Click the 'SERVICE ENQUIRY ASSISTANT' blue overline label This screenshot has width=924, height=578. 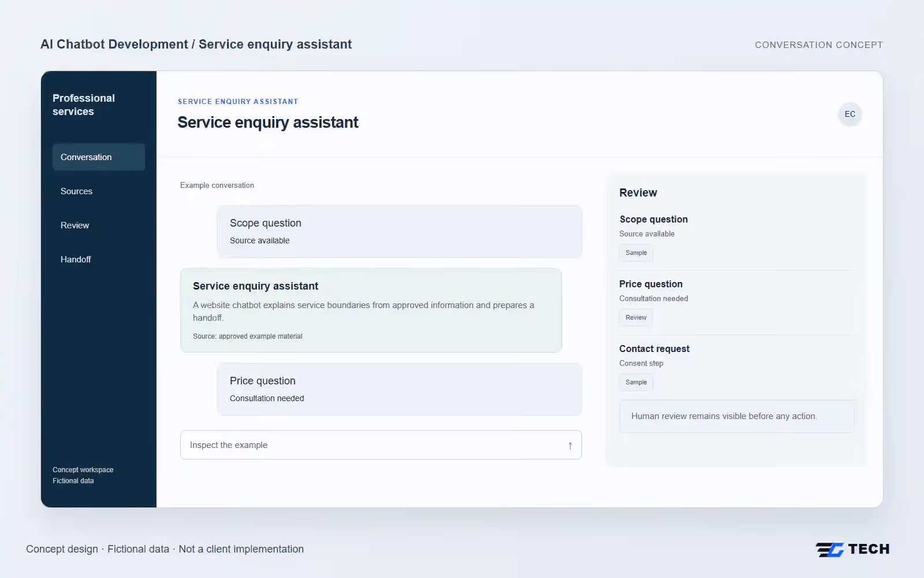click(238, 102)
